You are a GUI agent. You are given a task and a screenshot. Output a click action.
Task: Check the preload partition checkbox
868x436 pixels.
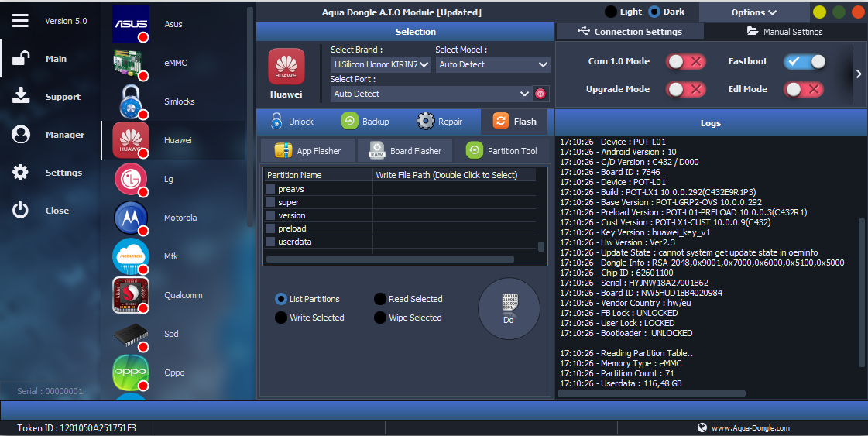(270, 228)
